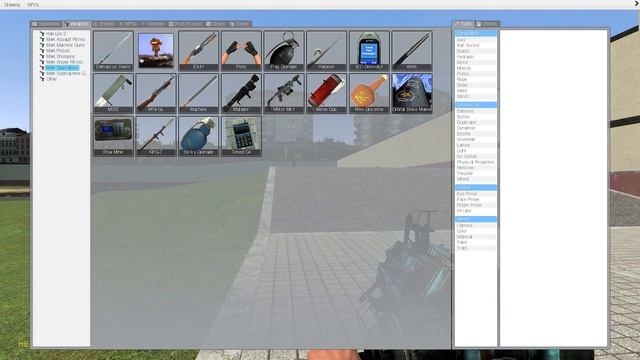Switch to the Dupes tab
This screenshot has width=640, height=360.
pos(216,24)
